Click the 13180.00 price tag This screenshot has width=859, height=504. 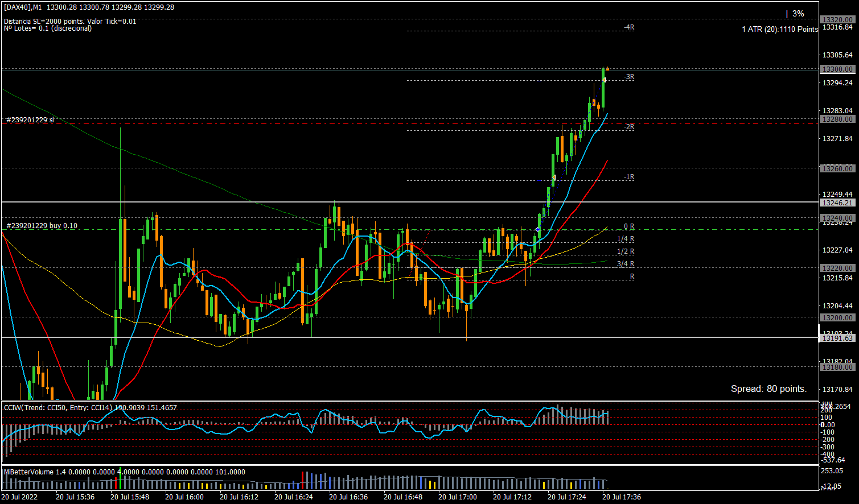(837, 367)
